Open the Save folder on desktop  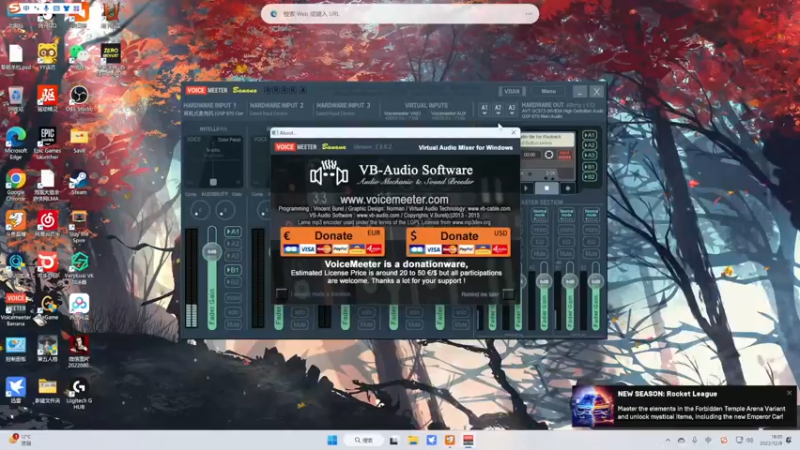click(x=79, y=141)
